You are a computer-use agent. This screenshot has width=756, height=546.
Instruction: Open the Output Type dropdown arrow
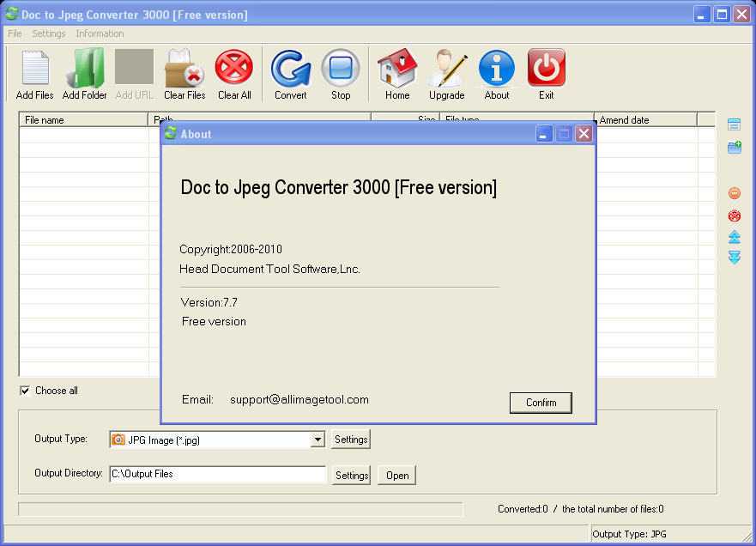(x=318, y=440)
